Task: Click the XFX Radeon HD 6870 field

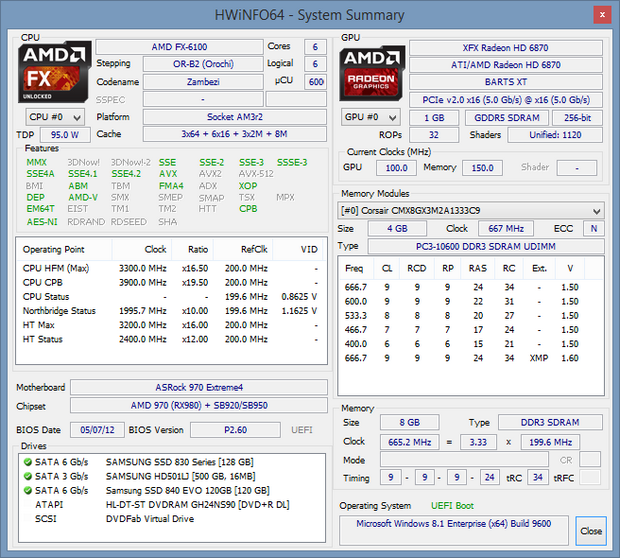Action: pos(506,48)
